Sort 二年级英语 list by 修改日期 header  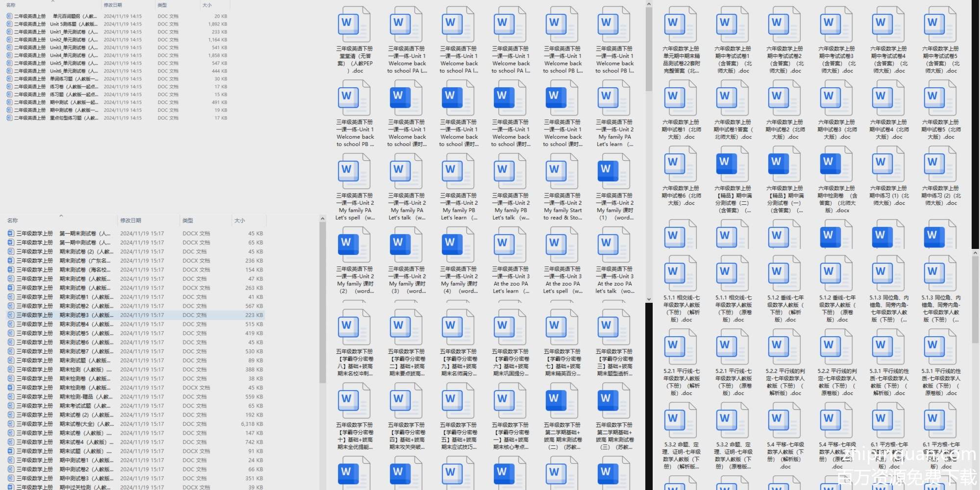click(113, 5)
